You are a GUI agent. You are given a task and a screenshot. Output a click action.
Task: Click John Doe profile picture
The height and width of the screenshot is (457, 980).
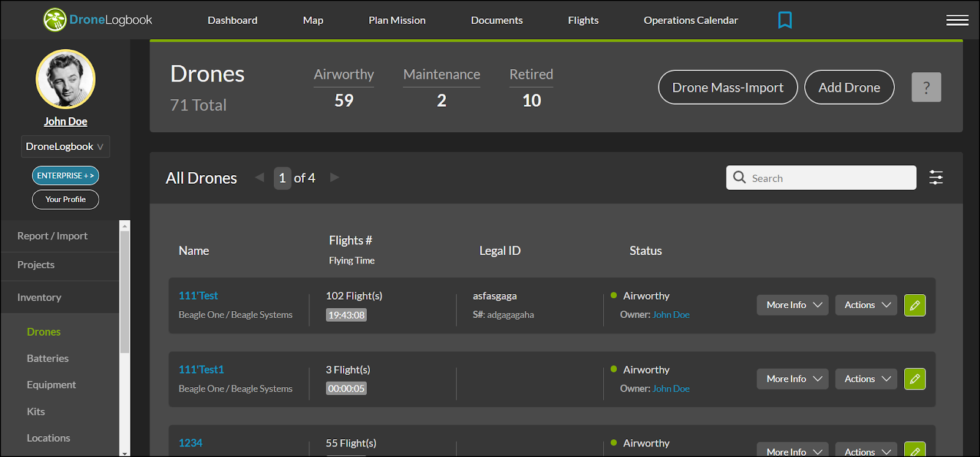66,79
